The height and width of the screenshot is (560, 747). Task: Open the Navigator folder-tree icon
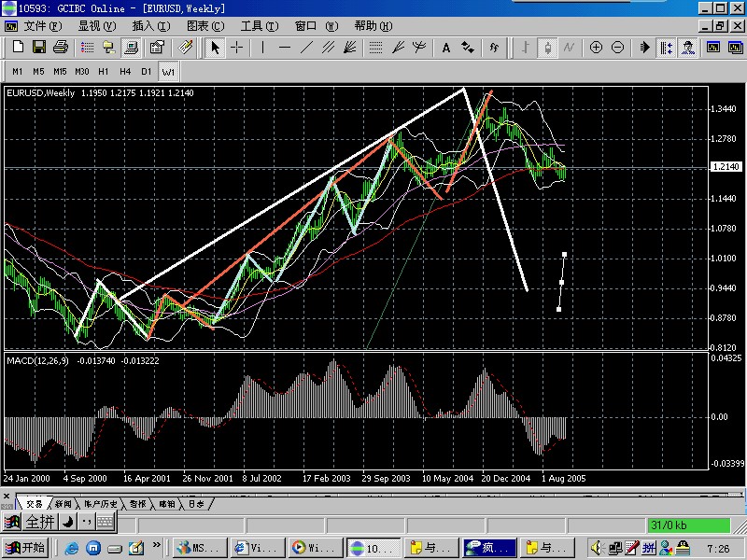click(109, 48)
